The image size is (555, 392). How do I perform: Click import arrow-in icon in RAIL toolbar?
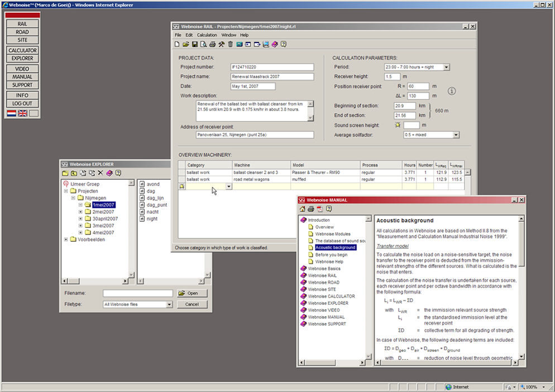click(x=248, y=44)
